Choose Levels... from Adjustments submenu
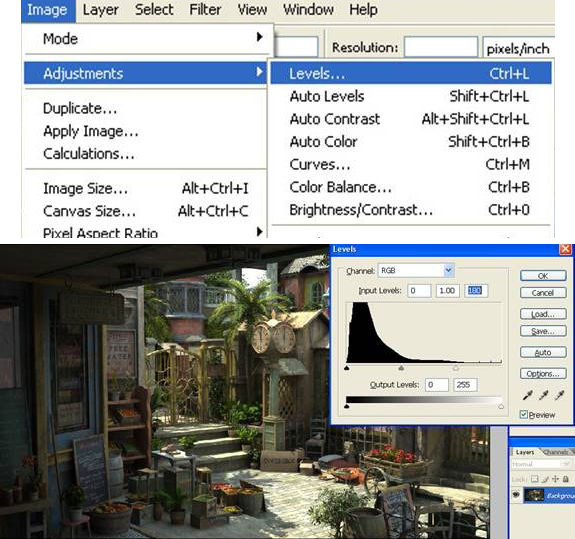This screenshot has width=575, height=539. coord(411,73)
